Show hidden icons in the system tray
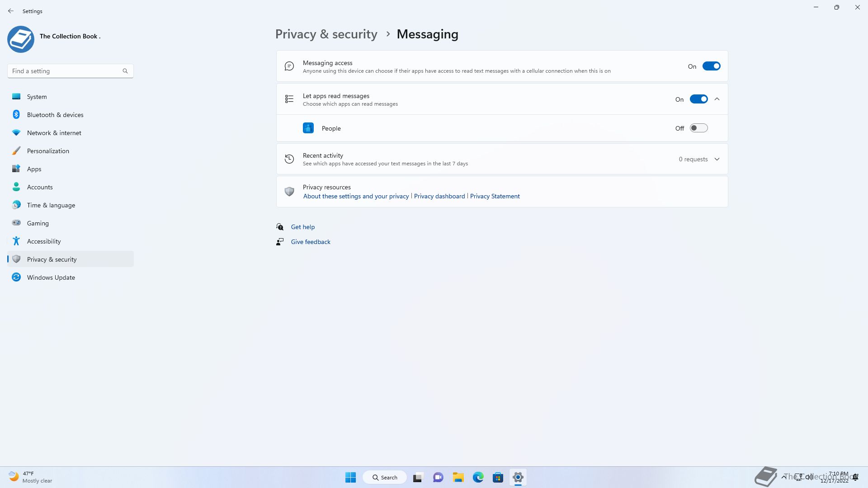This screenshot has width=868, height=488. tap(783, 477)
